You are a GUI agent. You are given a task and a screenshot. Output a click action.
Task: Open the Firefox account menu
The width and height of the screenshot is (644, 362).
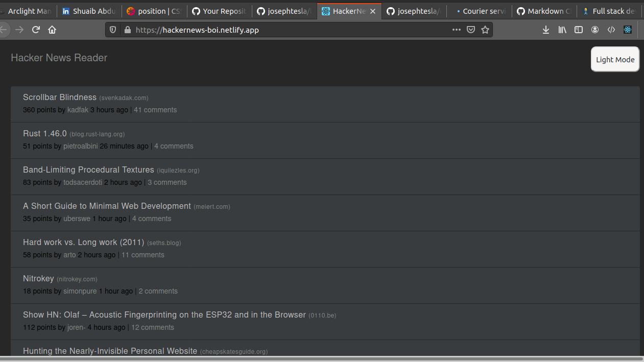pos(595,30)
